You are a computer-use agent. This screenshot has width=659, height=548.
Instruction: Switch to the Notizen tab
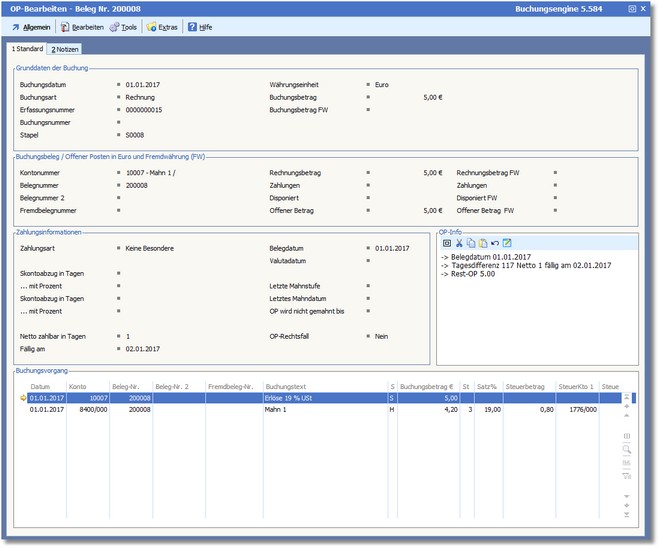66,49
